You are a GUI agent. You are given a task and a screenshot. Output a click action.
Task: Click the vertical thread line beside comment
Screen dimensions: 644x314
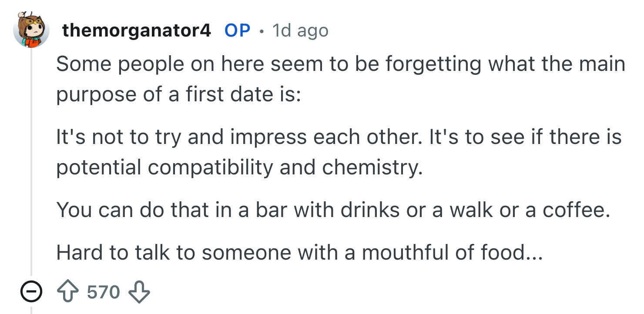(x=31, y=165)
